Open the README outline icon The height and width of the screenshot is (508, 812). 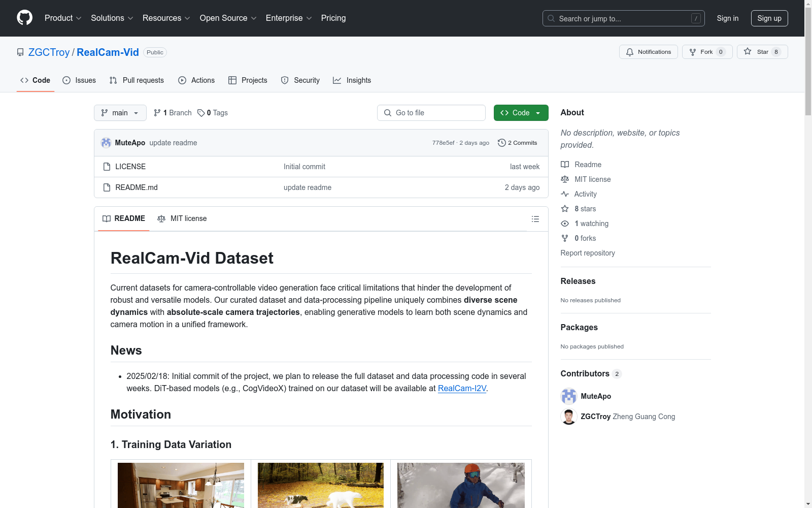point(535,219)
